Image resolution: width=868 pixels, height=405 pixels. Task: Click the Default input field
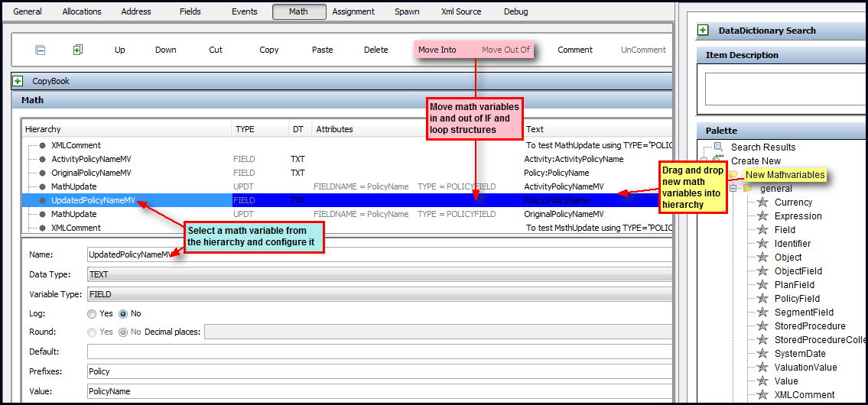pyautogui.click(x=379, y=352)
